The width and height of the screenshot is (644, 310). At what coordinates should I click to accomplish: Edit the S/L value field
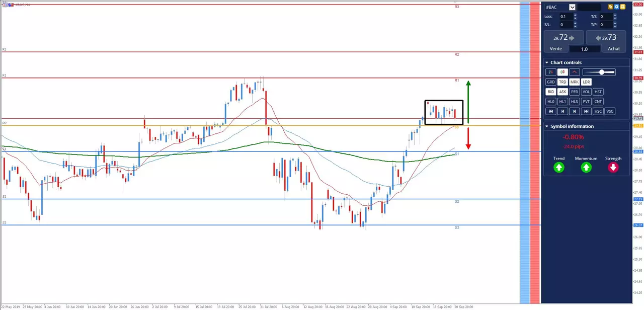click(566, 24)
